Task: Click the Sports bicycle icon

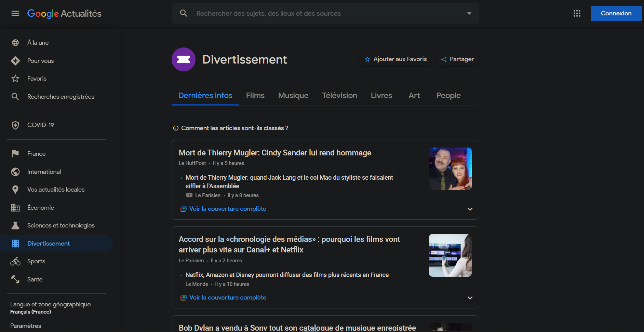Action: pos(15,261)
